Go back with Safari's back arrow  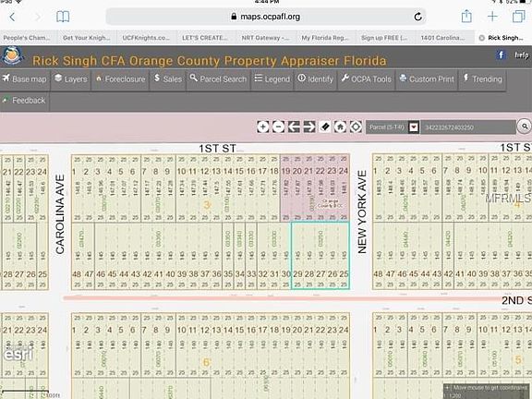tap(13, 17)
